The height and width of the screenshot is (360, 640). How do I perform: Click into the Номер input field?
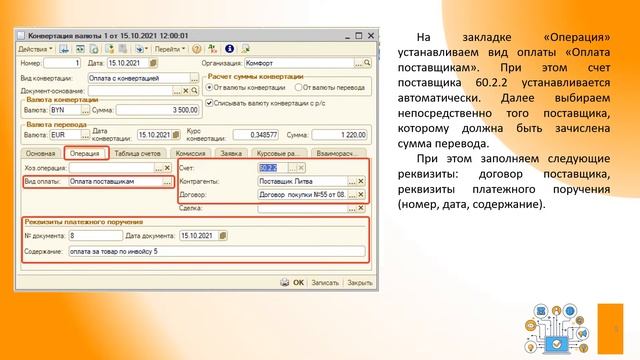[62, 63]
